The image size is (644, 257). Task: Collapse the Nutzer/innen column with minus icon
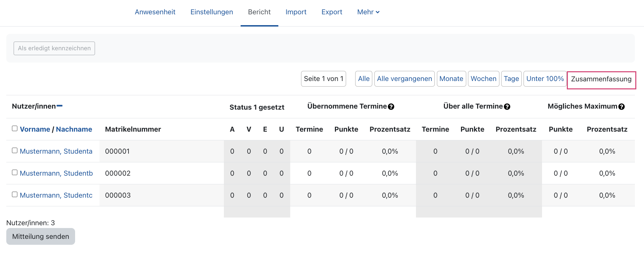pyautogui.click(x=59, y=106)
